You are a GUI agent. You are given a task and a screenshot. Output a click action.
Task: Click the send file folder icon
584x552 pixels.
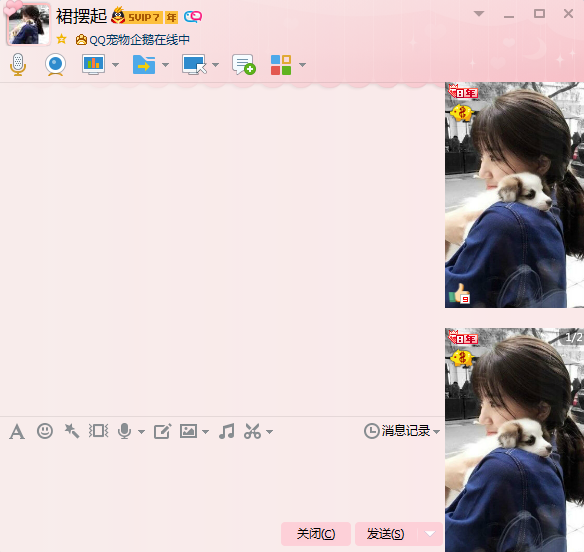(144, 64)
